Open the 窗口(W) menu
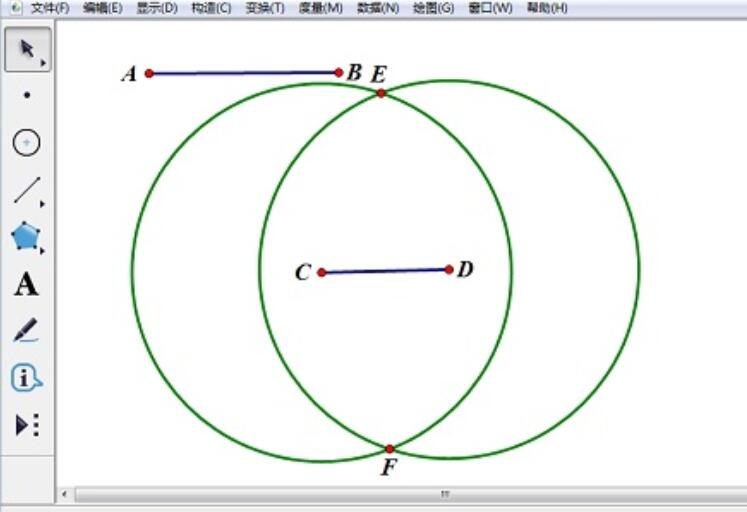Image resolution: width=747 pixels, height=512 pixels. click(x=490, y=8)
